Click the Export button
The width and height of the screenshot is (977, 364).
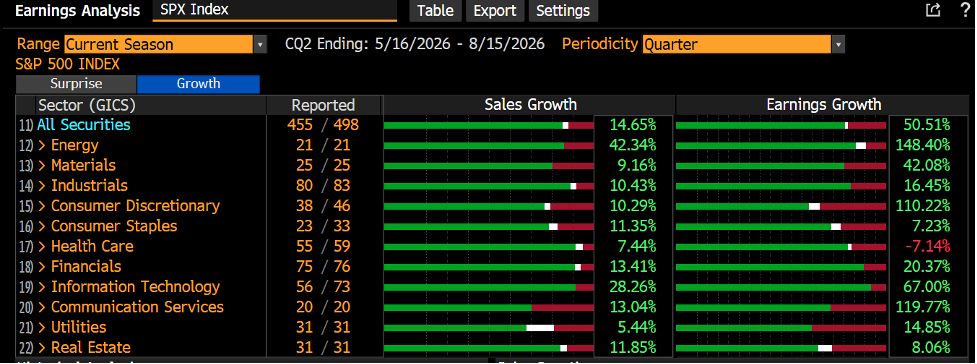pos(495,11)
